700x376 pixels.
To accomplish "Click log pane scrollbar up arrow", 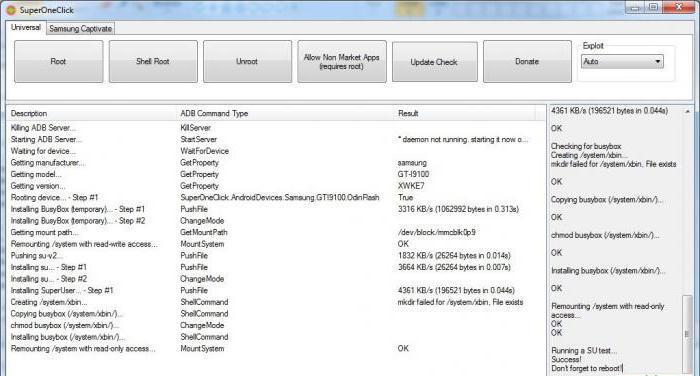I will (x=688, y=111).
